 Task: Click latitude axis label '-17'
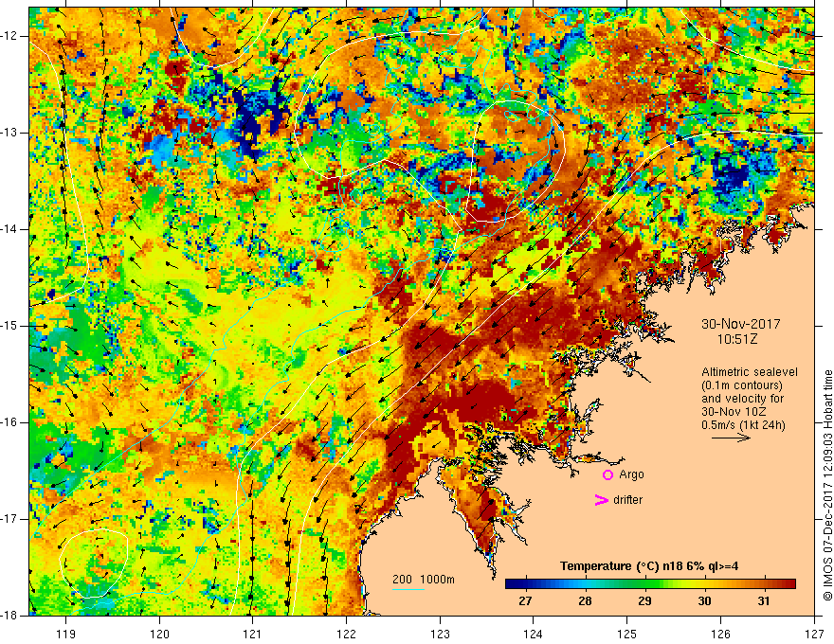click(x=9, y=519)
